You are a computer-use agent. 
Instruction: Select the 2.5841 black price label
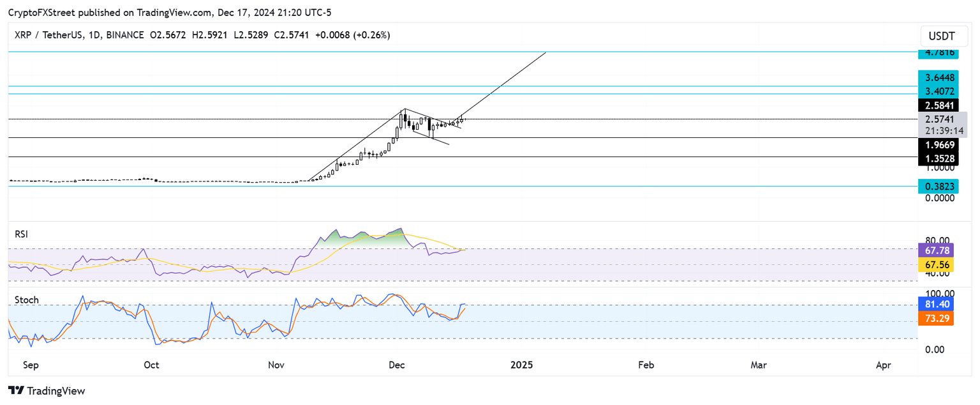click(x=938, y=105)
